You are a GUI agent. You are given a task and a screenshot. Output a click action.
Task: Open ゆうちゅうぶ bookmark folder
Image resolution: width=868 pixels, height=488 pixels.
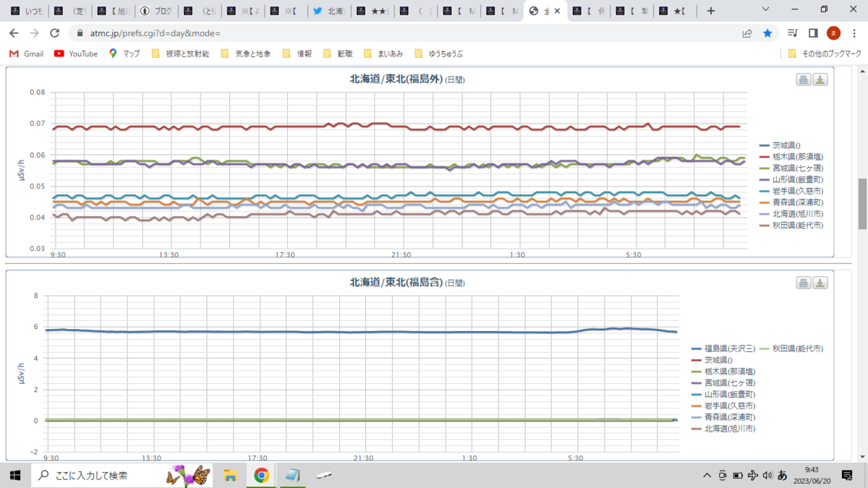point(438,53)
